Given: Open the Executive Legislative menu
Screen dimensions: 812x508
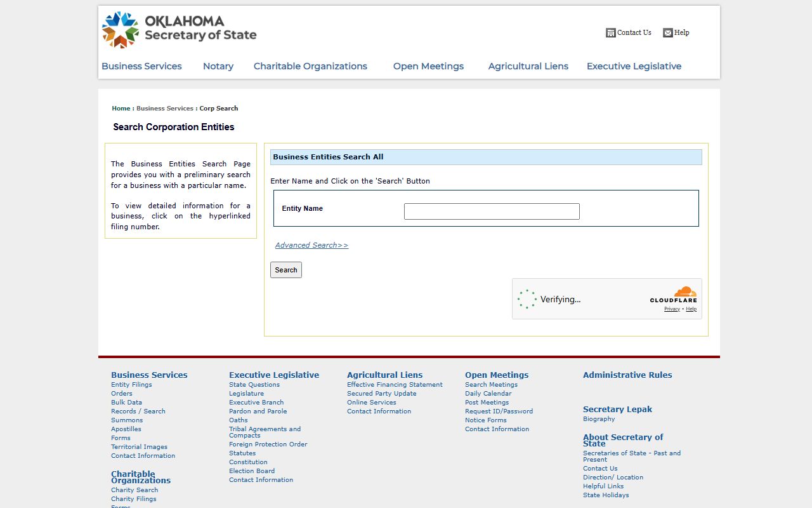Looking at the screenshot, I should 634,66.
